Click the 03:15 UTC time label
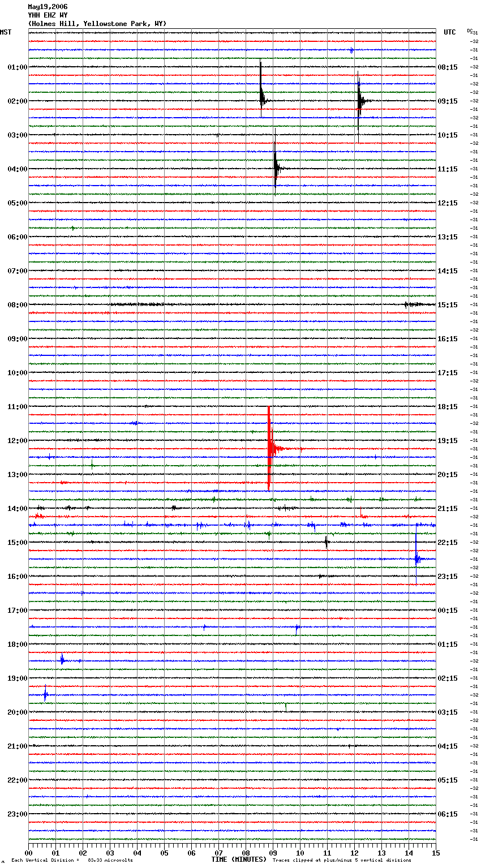Screen dimensions: 481x868 [x=448, y=712]
